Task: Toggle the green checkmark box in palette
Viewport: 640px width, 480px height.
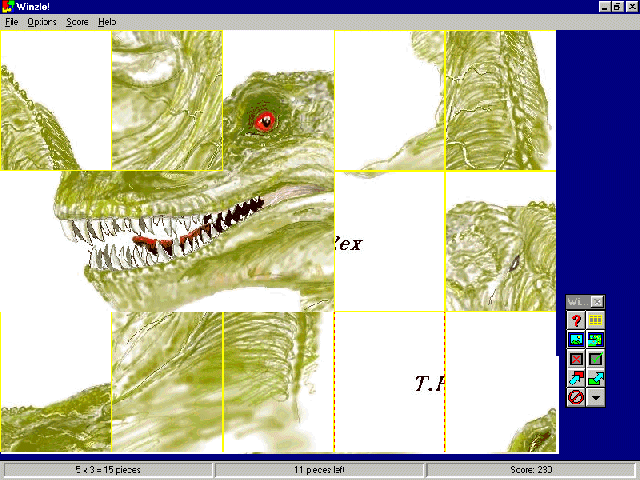Action: coord(595,359)
